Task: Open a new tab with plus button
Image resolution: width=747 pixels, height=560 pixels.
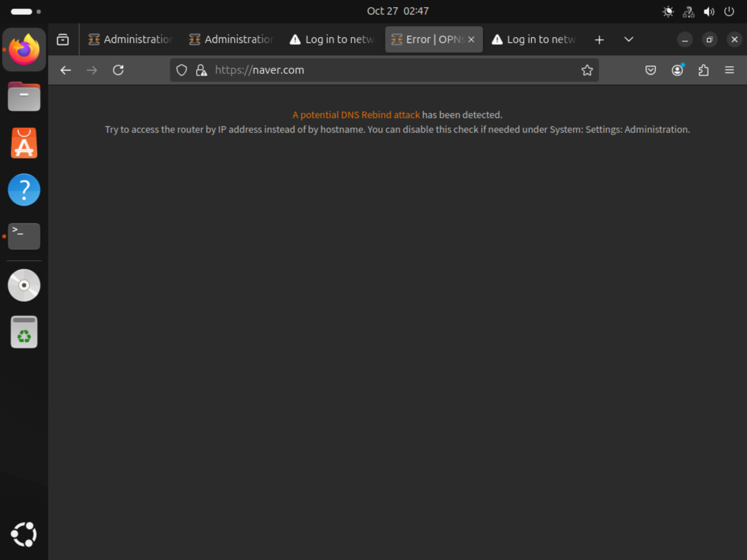Action: (599, 39)
